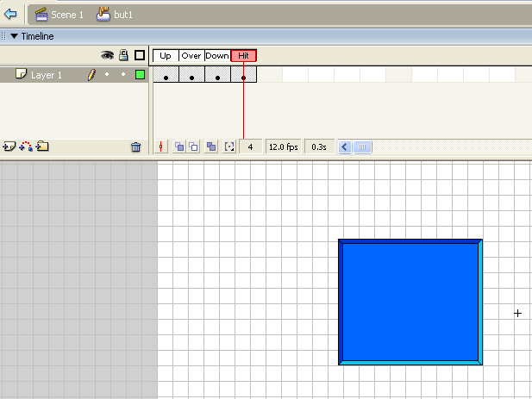
Task: Click the back arrow to exit symbol editing
Action: (10, 15)
